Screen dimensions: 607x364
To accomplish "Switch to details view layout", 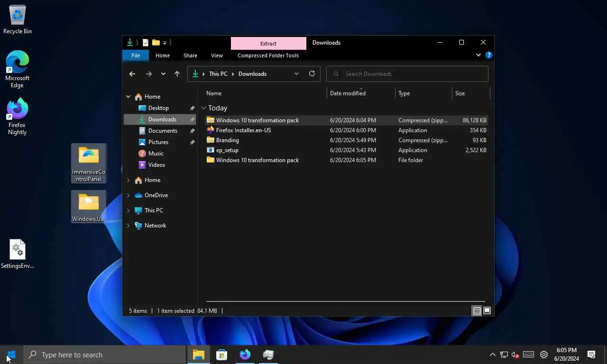I will click(x=477, y=311).
